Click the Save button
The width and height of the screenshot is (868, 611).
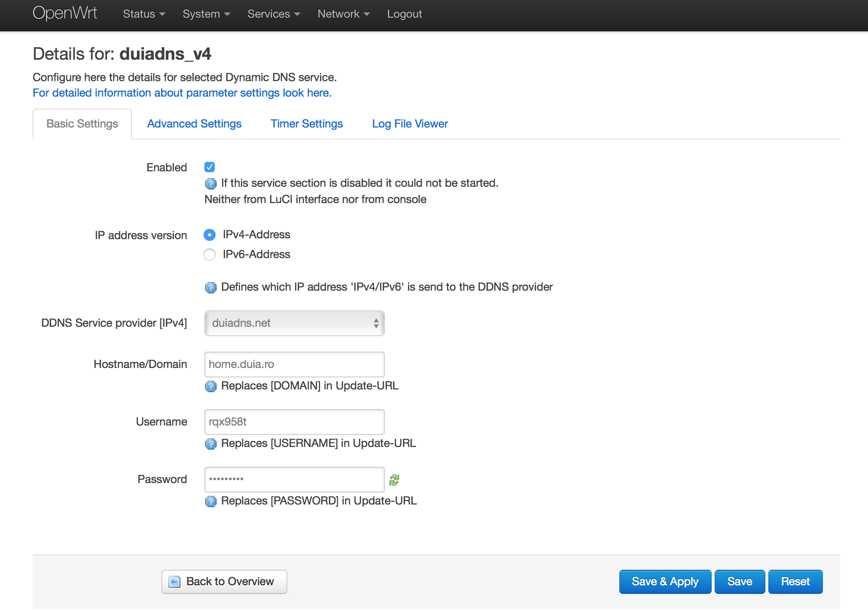coord(740,582)
